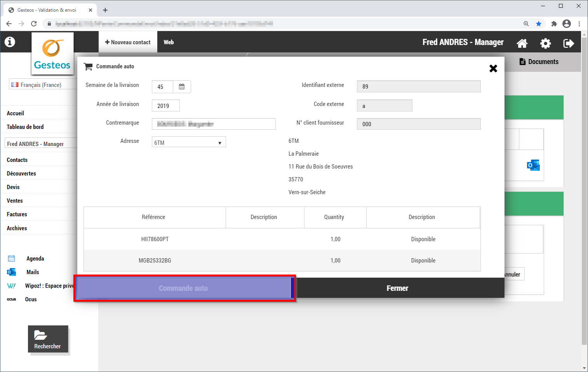Screen dimensions: 588x372
Task: Click the Nouveau contact button
Action: (128, 42)
